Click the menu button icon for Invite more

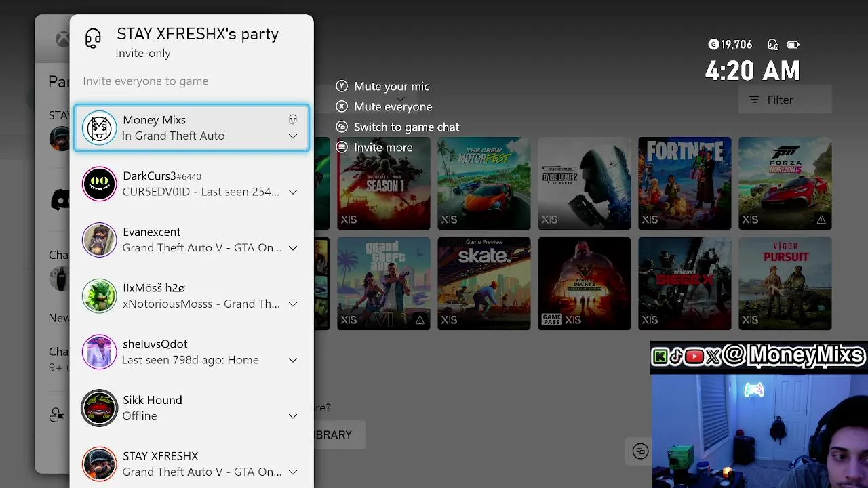342,147
